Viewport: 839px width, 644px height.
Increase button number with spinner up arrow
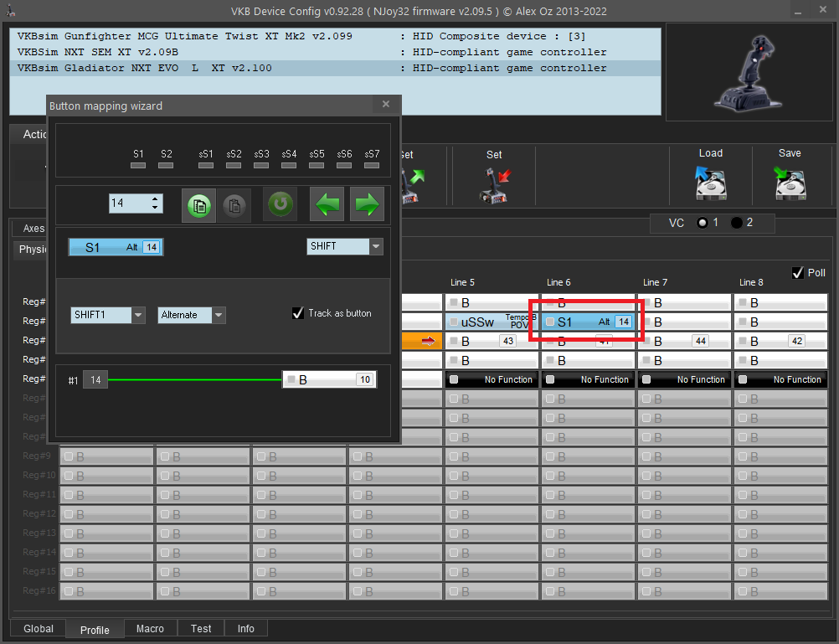pos(155,199)
